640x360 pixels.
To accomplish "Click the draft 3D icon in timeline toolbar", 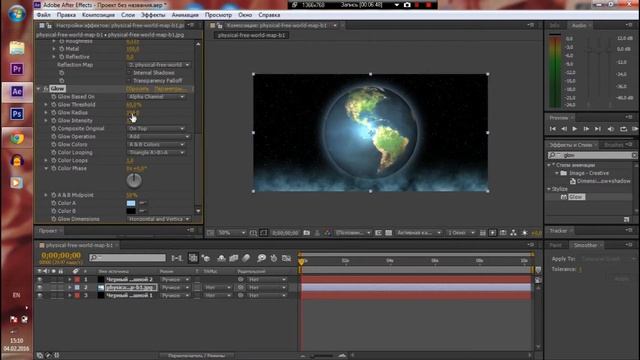I will click(206, 258).
